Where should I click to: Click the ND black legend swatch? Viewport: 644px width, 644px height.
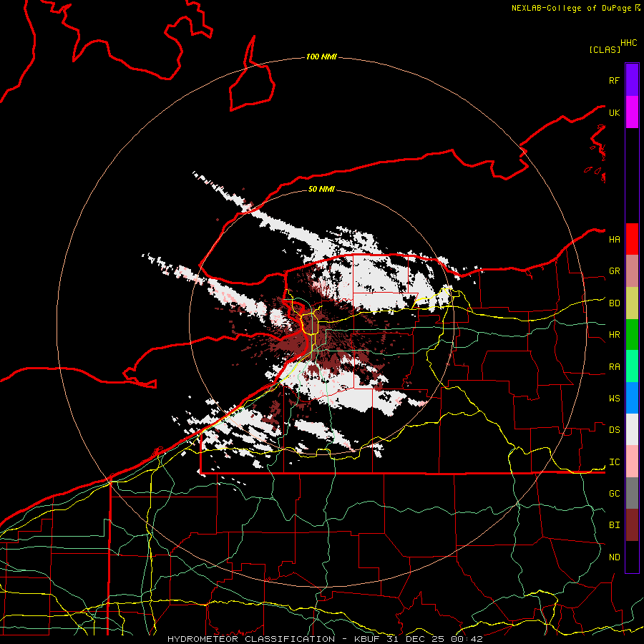click(x=632, y=557)
